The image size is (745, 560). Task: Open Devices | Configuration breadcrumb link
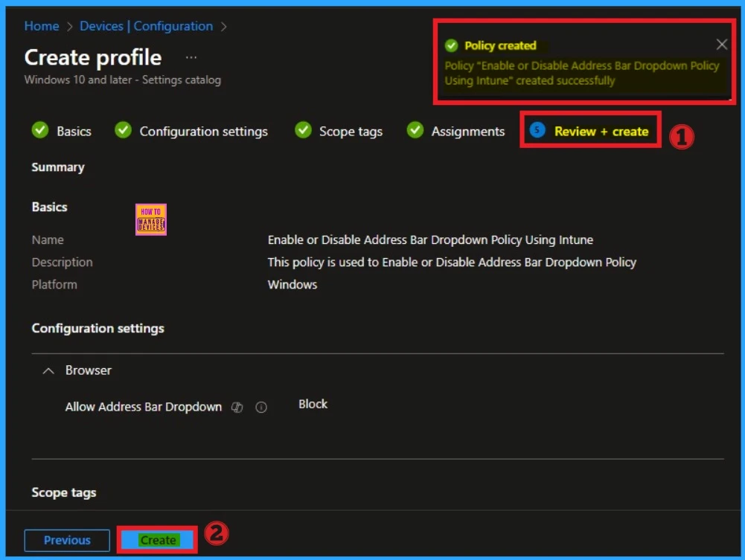coord(147,26)
